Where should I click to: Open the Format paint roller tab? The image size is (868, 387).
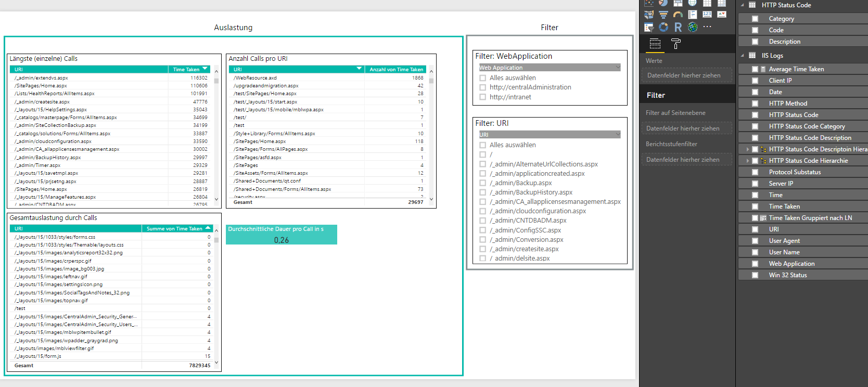pos(676,44)
